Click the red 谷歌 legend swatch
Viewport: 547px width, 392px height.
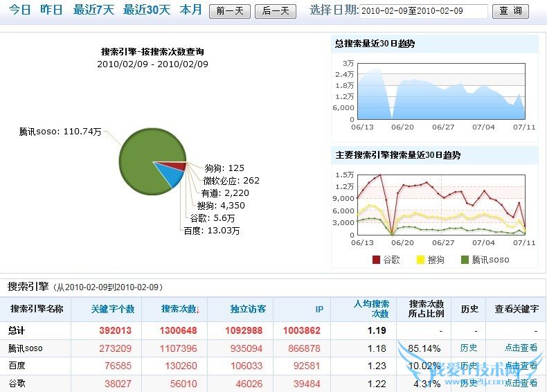pyautogui.click(x=376, y=260)
